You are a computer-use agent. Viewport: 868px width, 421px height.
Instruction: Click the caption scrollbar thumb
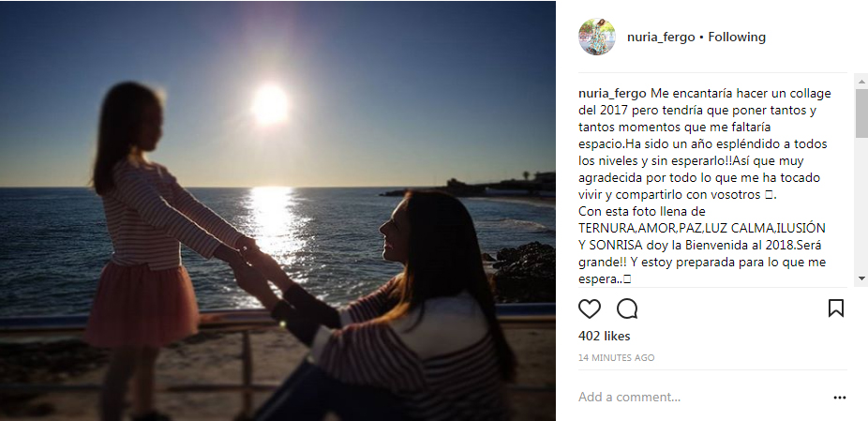click(x=861, y=113)
